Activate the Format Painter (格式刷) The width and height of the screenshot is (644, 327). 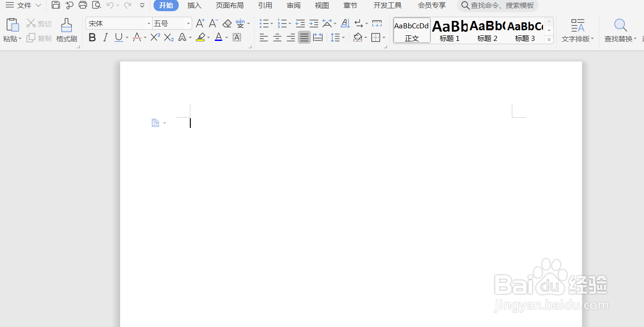67,30
